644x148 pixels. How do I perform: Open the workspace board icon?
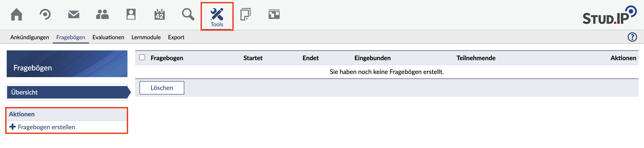tap(274, 14)
